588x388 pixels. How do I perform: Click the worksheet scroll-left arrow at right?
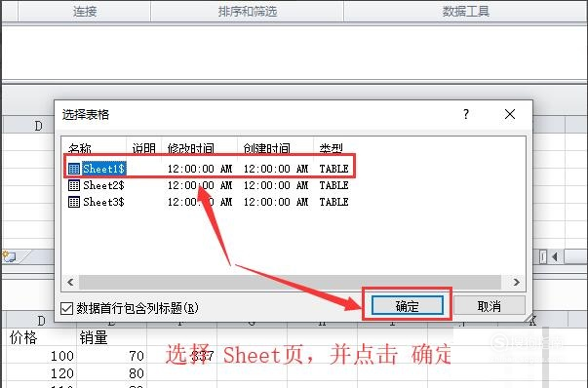tap(555, 256)
